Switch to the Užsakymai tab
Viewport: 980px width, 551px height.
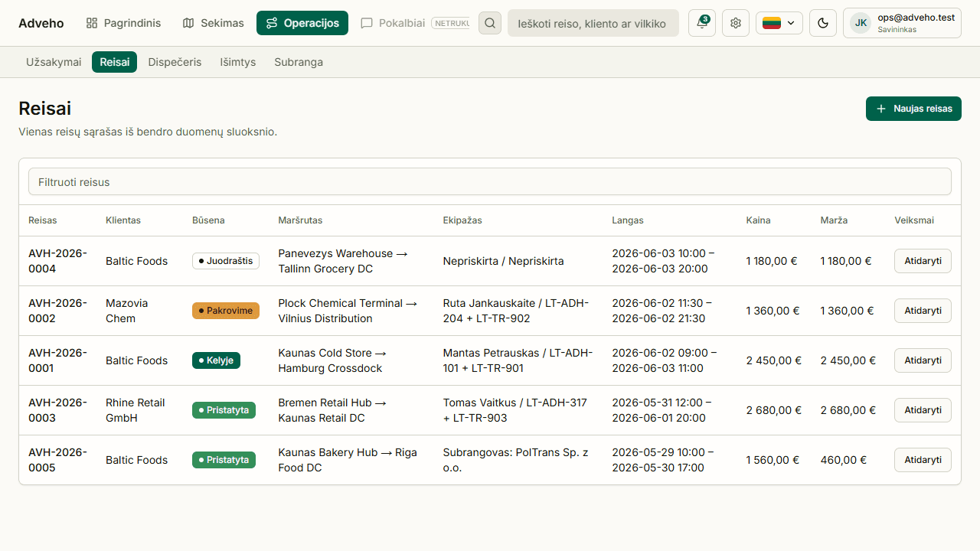tap(54, 62)
